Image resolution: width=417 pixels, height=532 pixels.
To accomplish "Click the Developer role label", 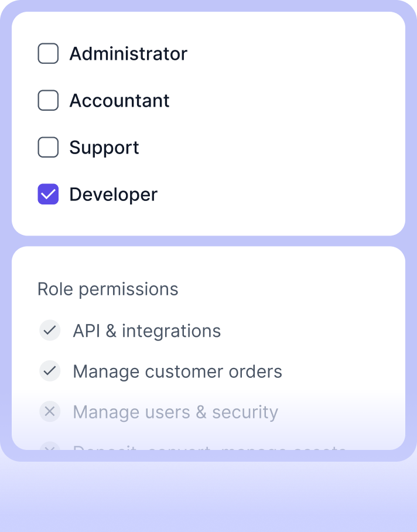I will pos(113,195).
